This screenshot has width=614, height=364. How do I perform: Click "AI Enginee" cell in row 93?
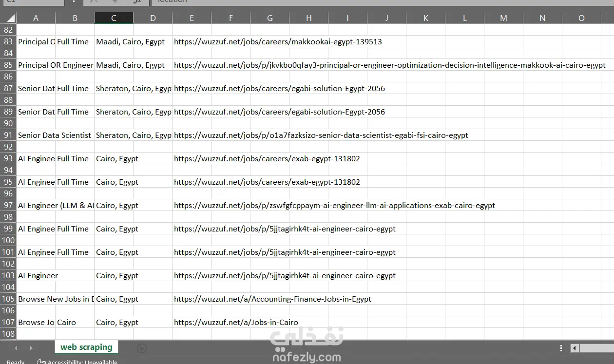click(x=36, y=158)
